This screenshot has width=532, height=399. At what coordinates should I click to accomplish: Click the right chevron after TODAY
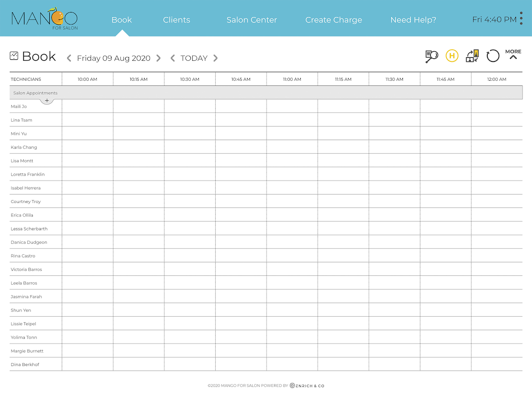(216, 58)
